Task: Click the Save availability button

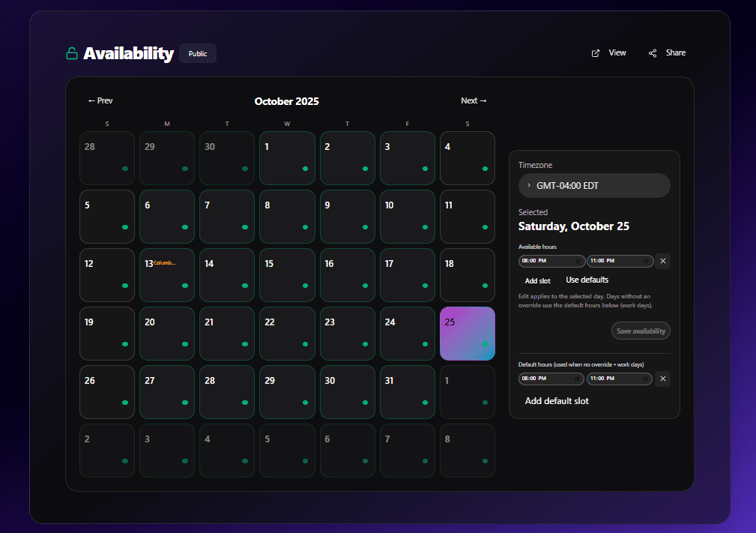Action: click(x=641, y=330)
